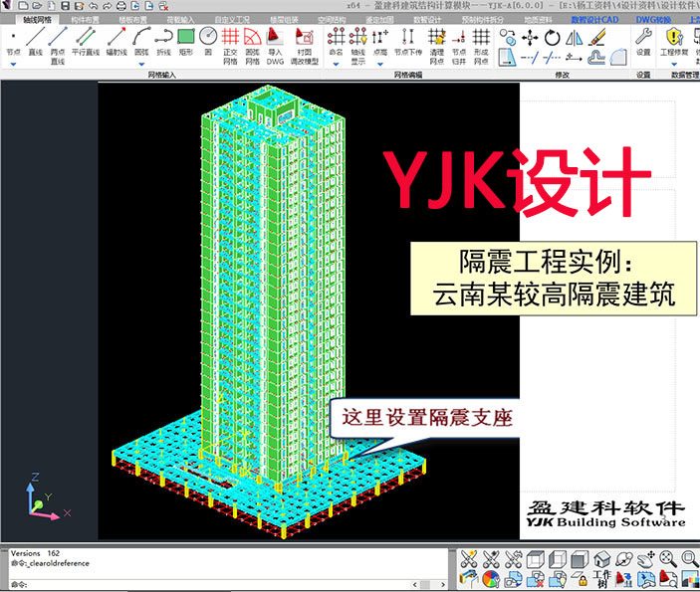Click the orbit view icon in bottom toolbar
The height and width of the screenshot is (592, 700).
[x=623, y=559]
